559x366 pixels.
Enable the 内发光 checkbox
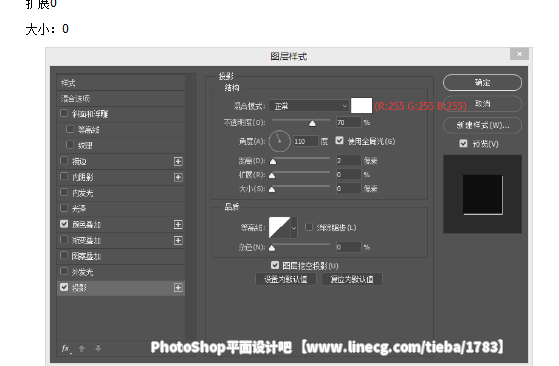pos(64,192)
